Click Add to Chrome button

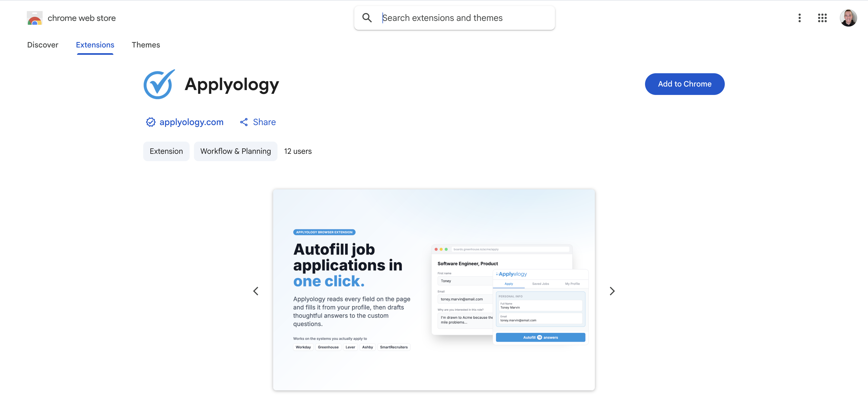point(684,84)
